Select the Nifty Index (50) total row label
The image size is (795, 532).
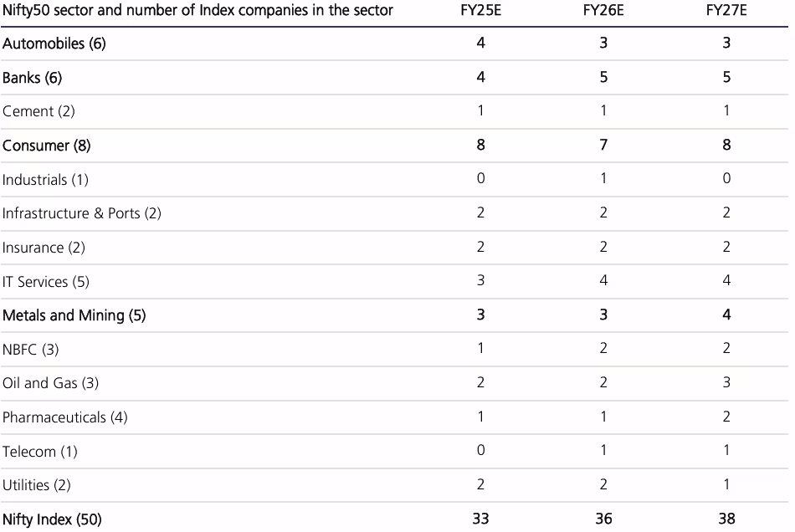(52, 519)
